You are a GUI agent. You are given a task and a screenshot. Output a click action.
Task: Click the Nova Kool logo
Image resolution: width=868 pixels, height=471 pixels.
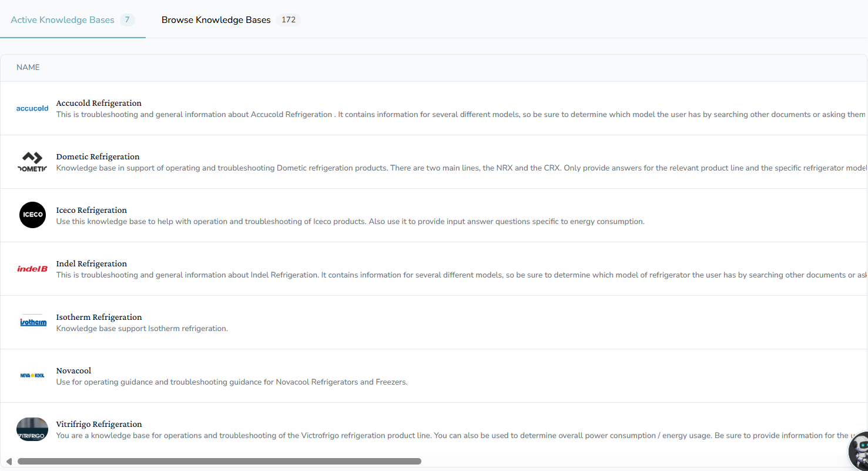[x=32, y=376]
